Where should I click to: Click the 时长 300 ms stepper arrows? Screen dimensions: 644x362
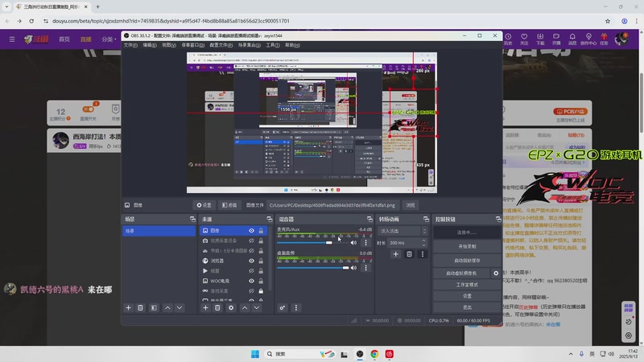pyautogui.click(x=423, y=243)
